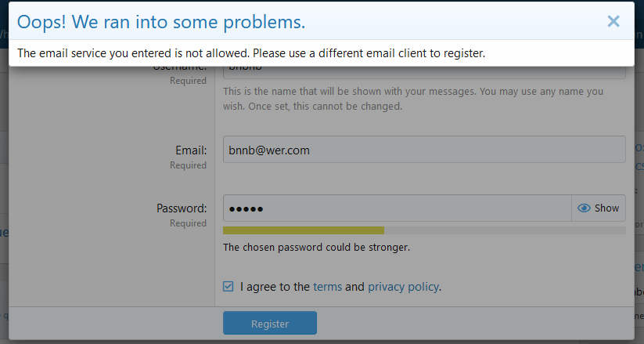Close the Oops error message overlay

(x=613, y=21)
